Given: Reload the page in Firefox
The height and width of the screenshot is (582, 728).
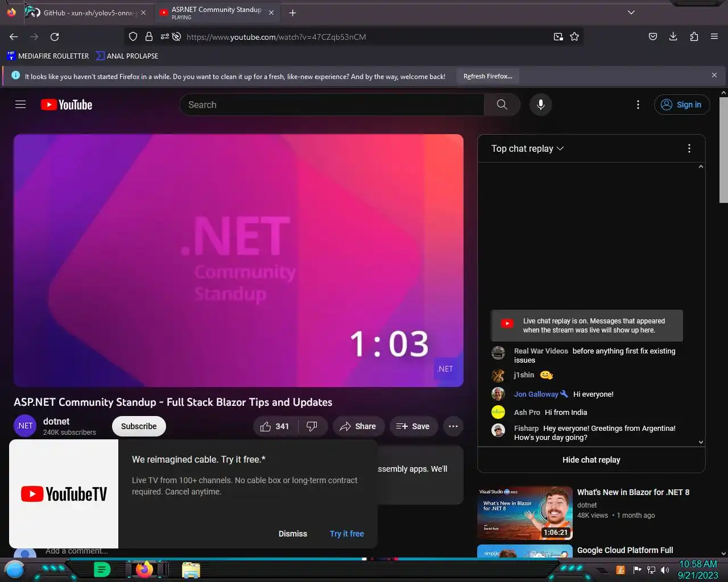Looking at the screenshot, I should coord(55,36).
